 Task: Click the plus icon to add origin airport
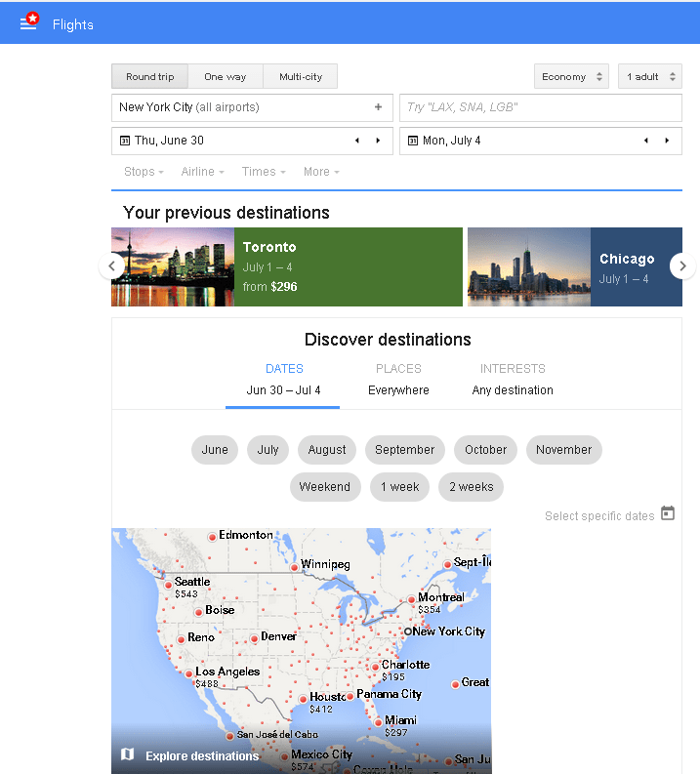click(378, 107)
